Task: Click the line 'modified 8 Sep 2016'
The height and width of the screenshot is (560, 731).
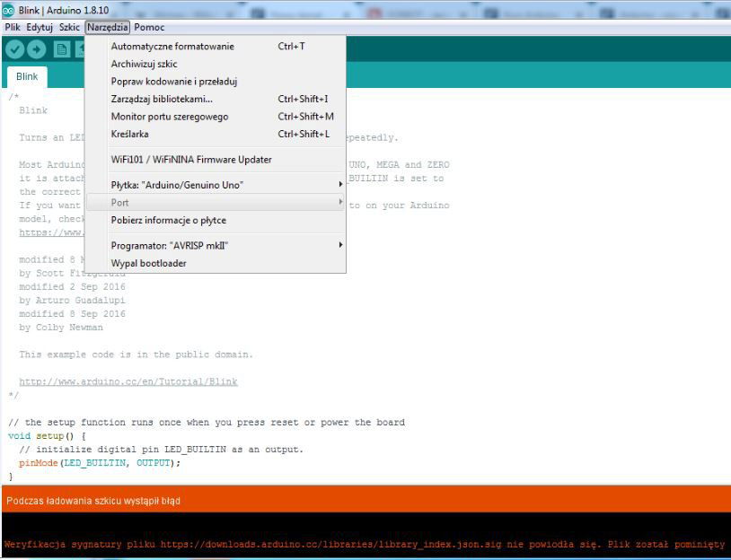Action: point(72,314)
